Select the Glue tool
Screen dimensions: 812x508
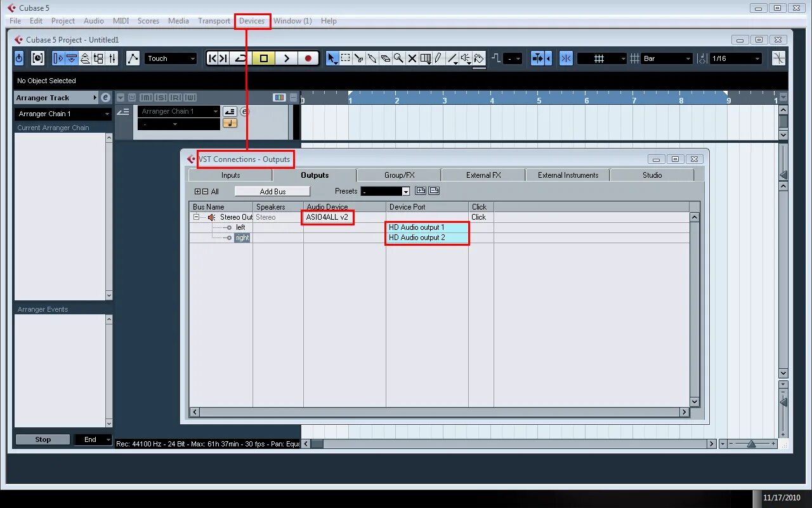372,58
